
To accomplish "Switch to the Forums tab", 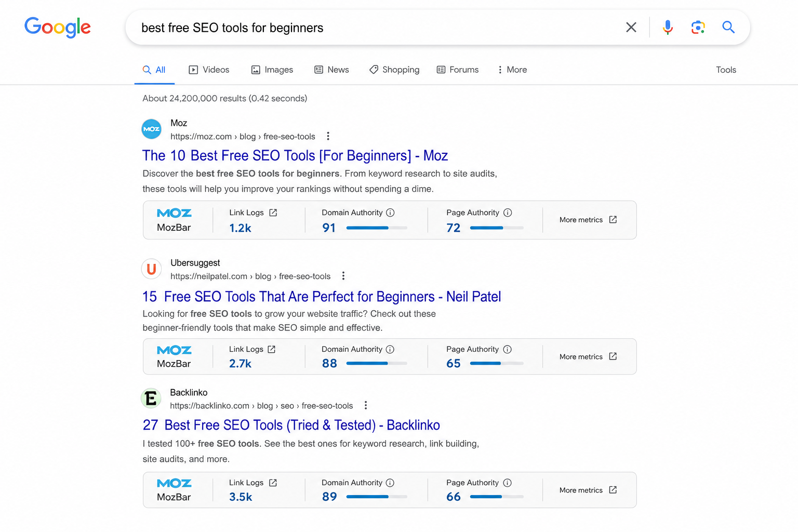I will click(x=458, y=70).
